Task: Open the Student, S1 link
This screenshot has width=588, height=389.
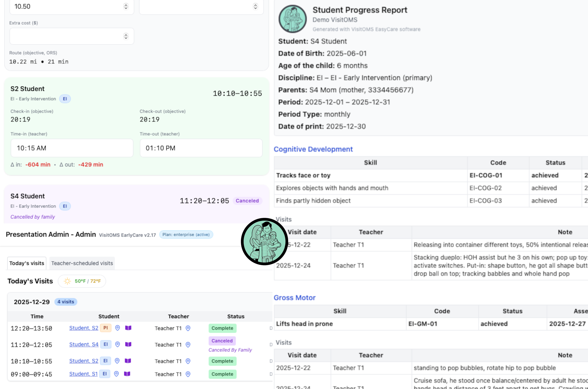Action: [x=83, y=374]
